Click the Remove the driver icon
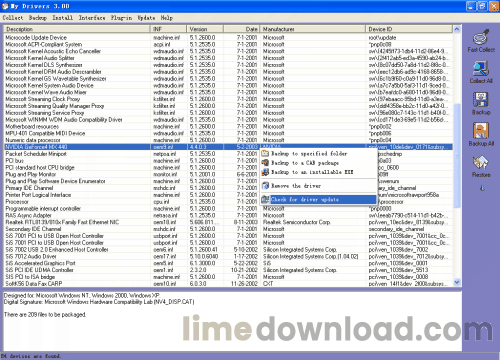 point(265,186)
